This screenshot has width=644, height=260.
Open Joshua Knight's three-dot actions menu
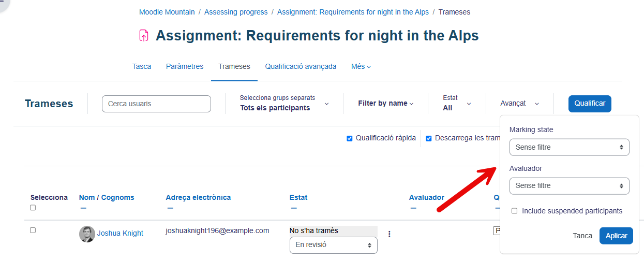point(390,234)
